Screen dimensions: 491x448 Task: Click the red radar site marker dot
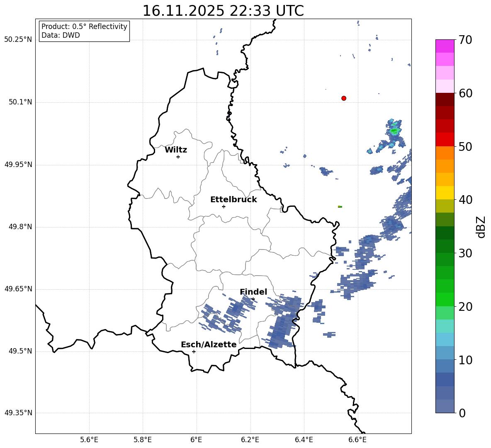pyautogui.click(x=344, y=98)
